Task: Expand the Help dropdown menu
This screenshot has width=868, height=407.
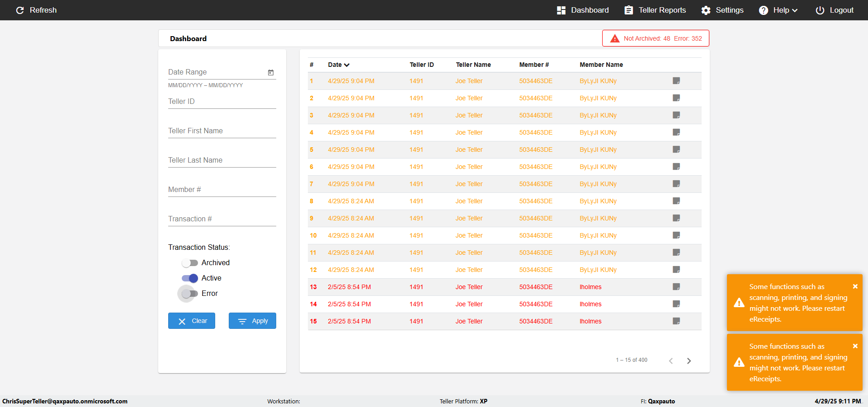Action: (x=778, y=10)
